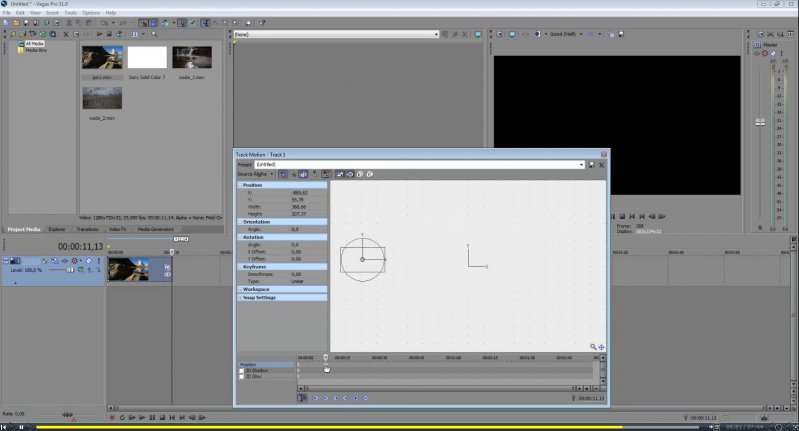Expand the Snap Settings group

(x=240, y=297)
